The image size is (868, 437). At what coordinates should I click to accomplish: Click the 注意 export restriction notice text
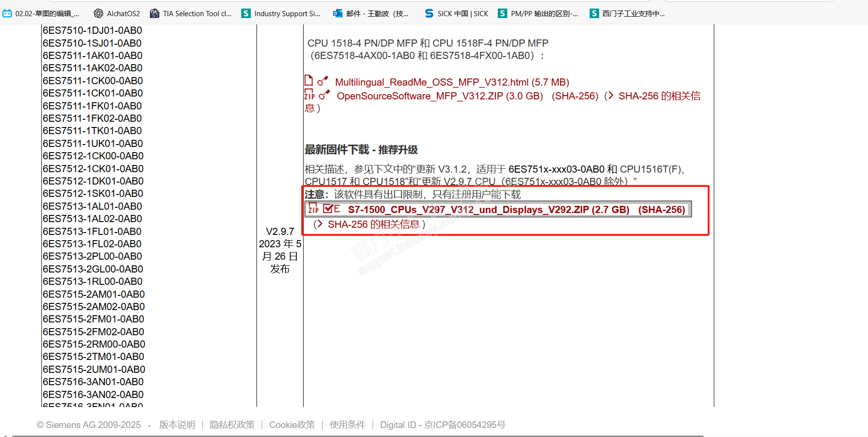413,194
